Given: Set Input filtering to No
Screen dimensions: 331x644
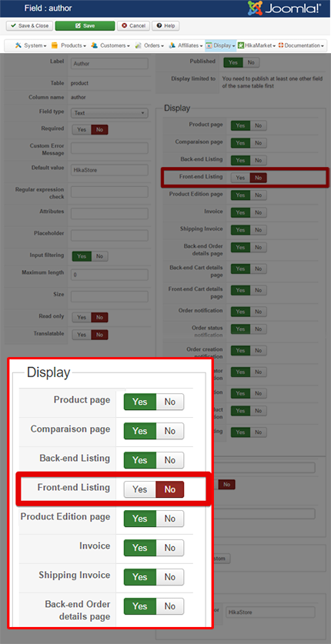Looking at the screenshot, I should [x=99, y=256].
